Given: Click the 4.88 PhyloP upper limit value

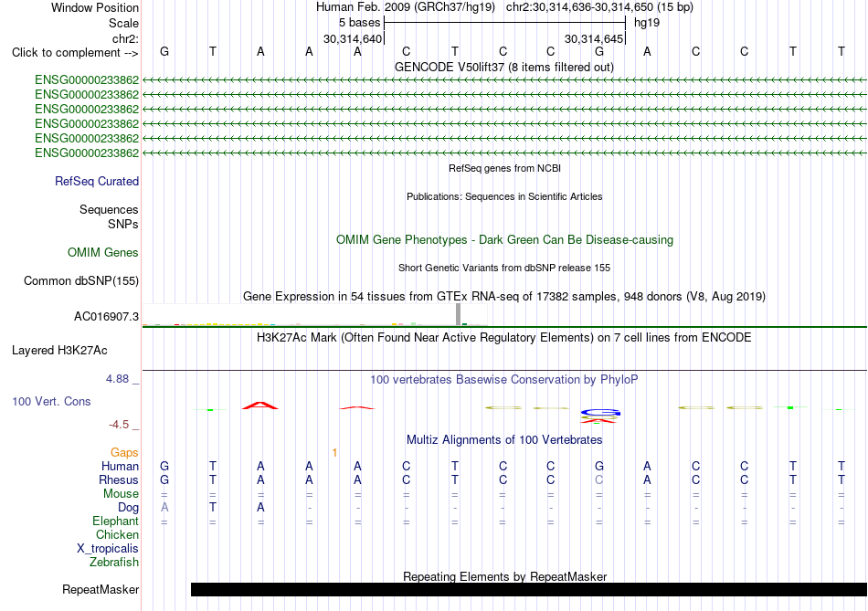Looking at the screenshot, I should pos(117,379).
